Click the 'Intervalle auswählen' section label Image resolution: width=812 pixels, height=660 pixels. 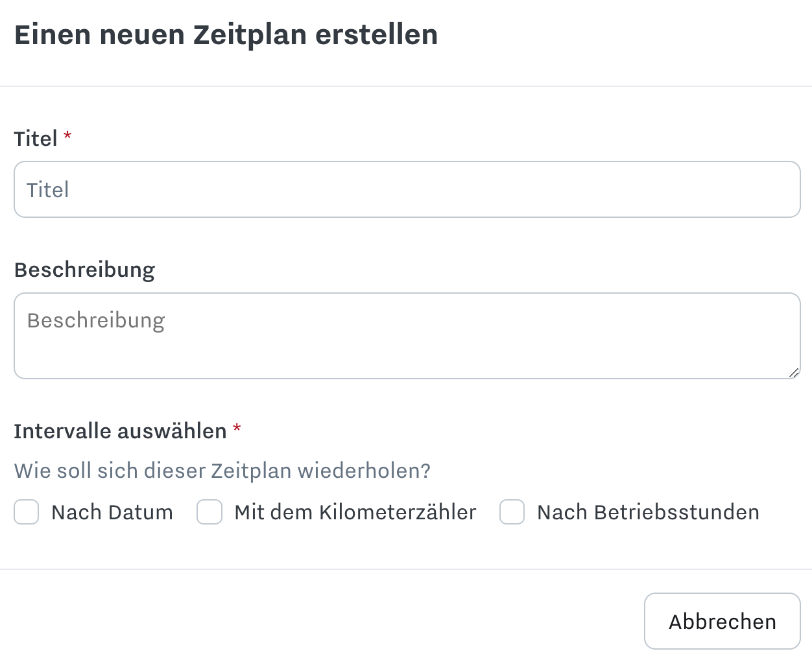tap(121, 431)
